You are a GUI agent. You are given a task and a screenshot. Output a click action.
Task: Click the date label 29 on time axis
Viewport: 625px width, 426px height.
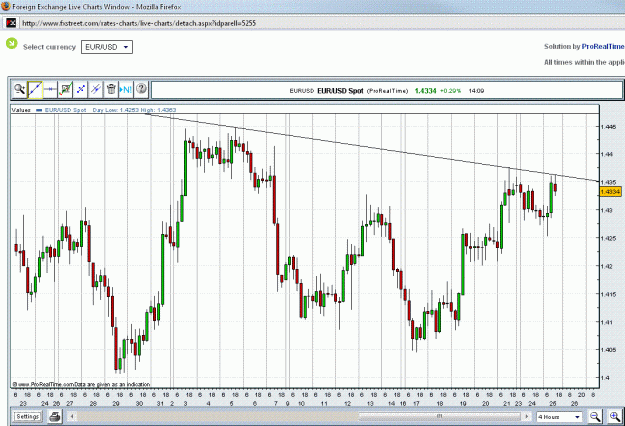[x=116, y=403]
